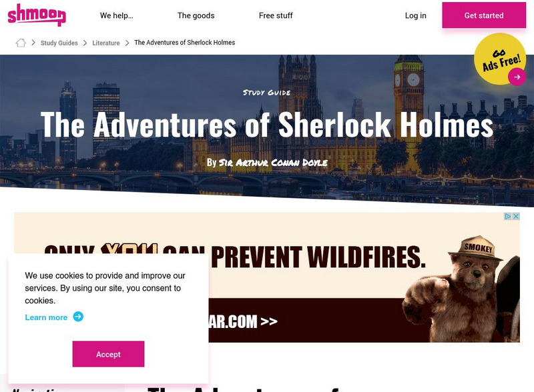Open the We help... menu
Viewport: 534px width, 392px height.
tap(116, 15)
